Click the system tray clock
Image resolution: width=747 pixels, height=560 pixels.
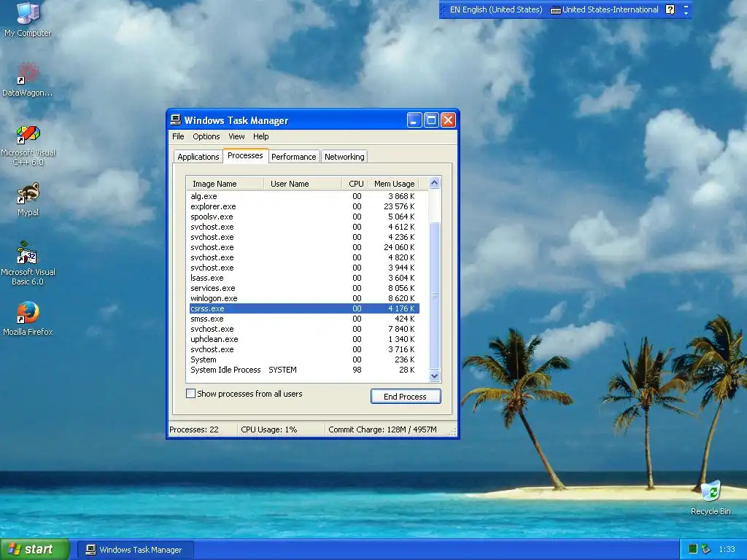click(727, 550)
